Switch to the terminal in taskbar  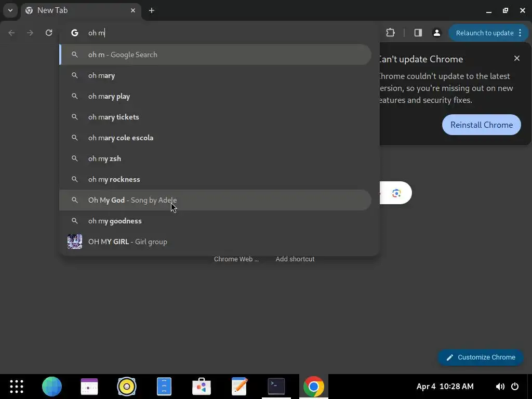click(x=276, y=387)
